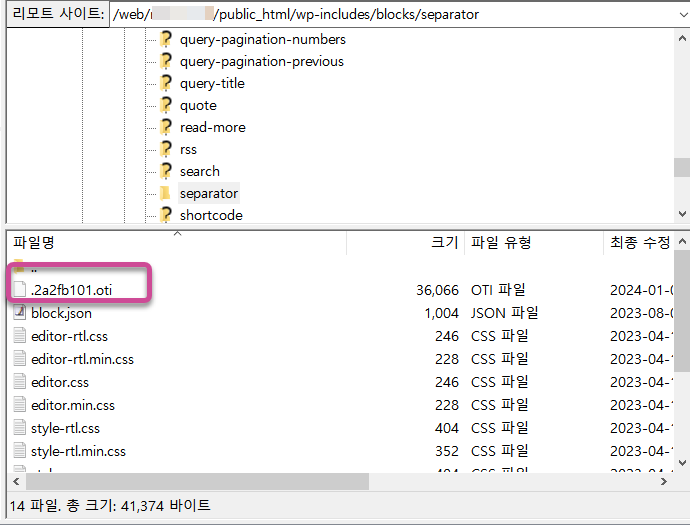Select the separator tree folder
This screenshot has width=690, height=526.
tap(209, 193)
